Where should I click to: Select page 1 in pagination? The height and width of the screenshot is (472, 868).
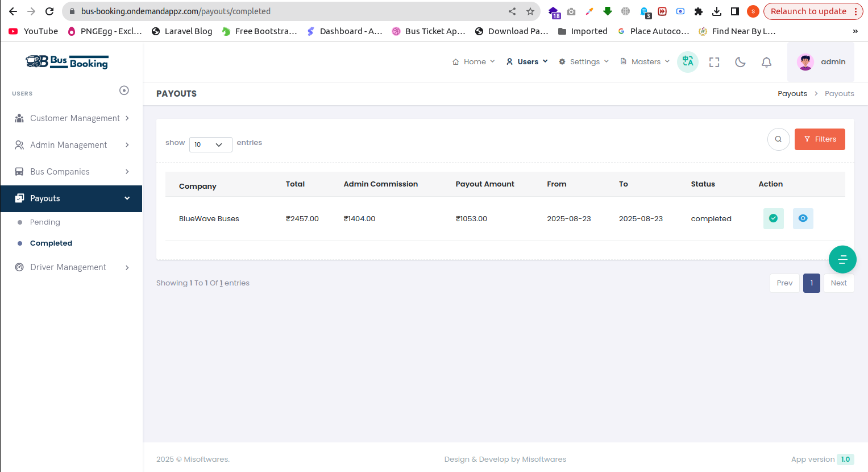click(812, 283)
